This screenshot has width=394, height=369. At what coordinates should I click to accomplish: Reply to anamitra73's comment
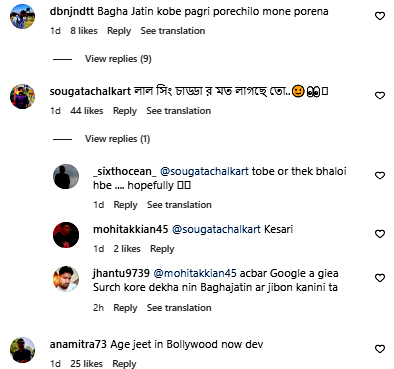pyautogui.click(x=124, y=364)
